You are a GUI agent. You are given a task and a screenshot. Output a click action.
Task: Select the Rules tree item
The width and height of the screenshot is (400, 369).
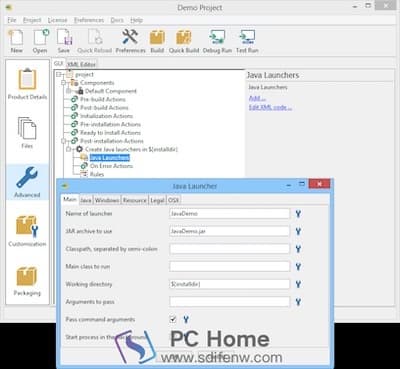pos(97,174)
